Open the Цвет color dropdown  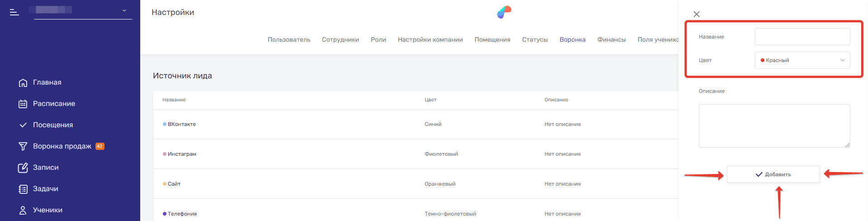[x=802, y=60]
